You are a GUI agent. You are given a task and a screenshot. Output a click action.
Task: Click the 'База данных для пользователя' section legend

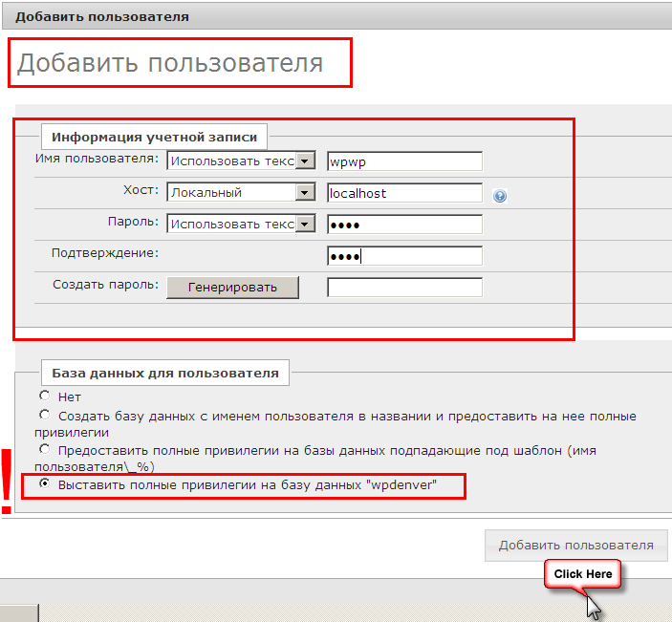pyautogui.click(x=164, y=373)
